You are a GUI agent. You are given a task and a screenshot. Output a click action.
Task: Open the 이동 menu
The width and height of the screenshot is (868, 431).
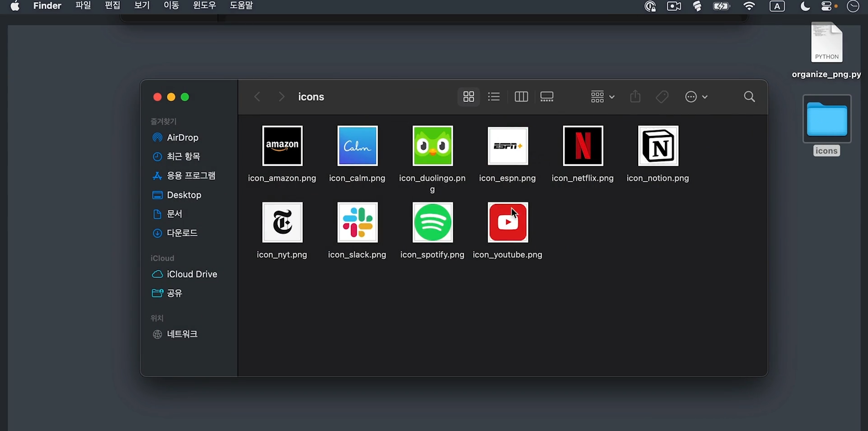point(171,6)
